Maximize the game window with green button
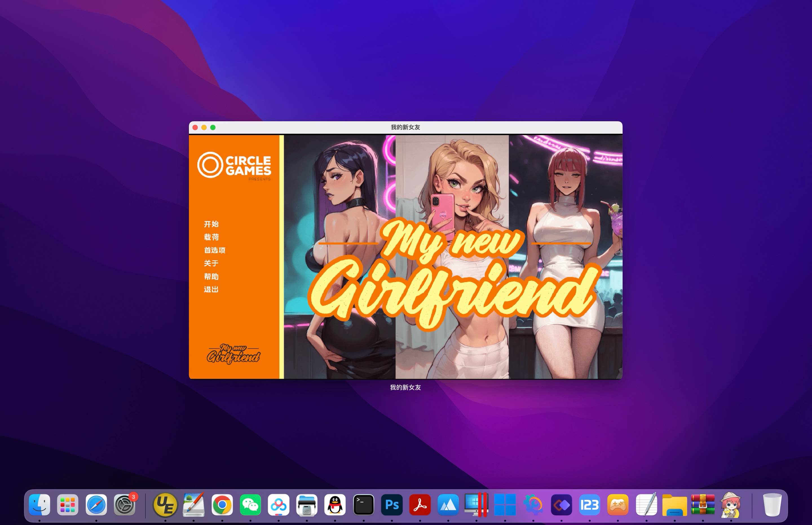The height and width of the screenshot is (525, 812). [213, 127]
